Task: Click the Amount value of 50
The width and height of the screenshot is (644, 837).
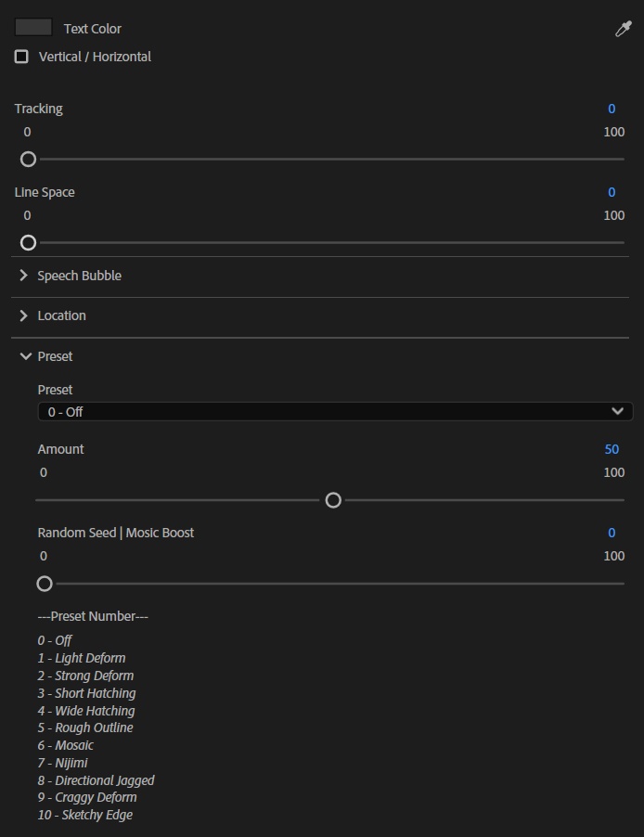Action: [612, 449]
